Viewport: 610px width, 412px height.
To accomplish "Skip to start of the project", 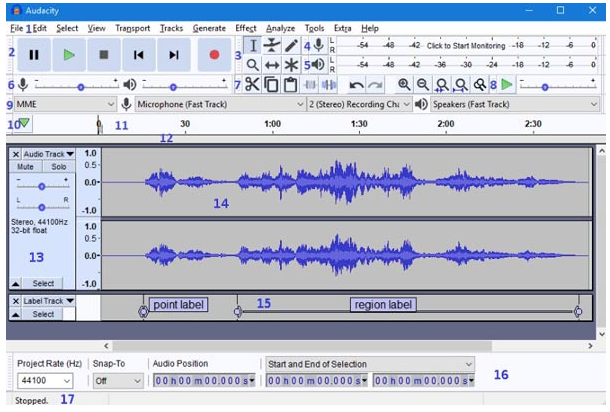I will click(138, 55).
